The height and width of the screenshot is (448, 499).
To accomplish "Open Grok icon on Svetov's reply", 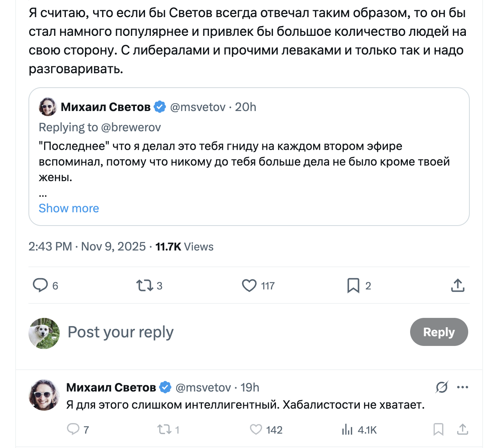I will pos(442,387).
